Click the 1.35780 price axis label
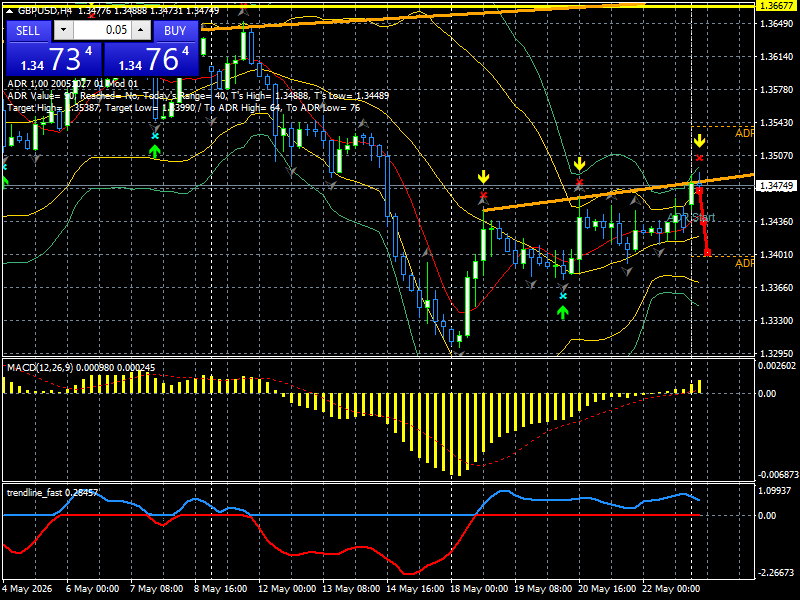800x600 pixels. click(x=776, y=90)
